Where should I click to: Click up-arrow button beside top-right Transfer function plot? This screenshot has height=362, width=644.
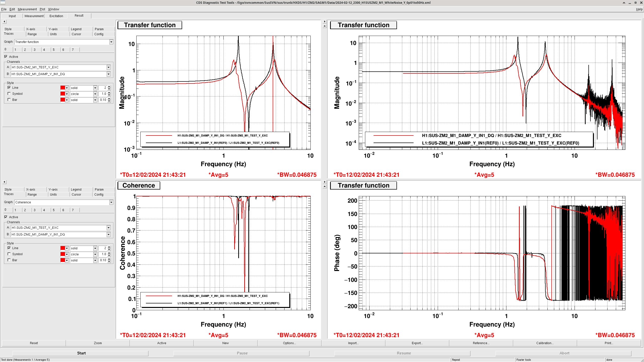[x=325, y=26]
